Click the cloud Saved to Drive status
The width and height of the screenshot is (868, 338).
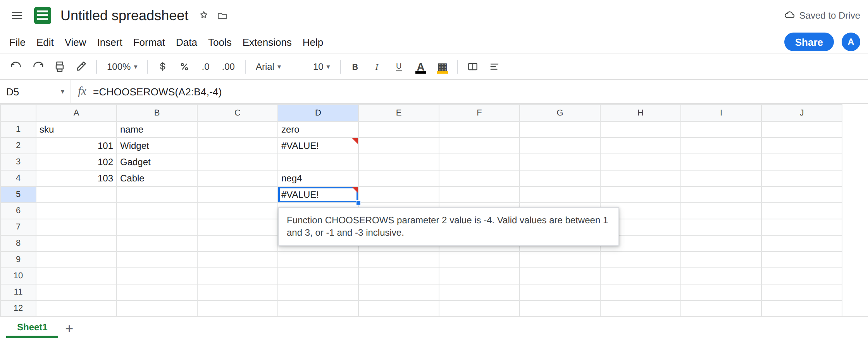tap(822, 16)
